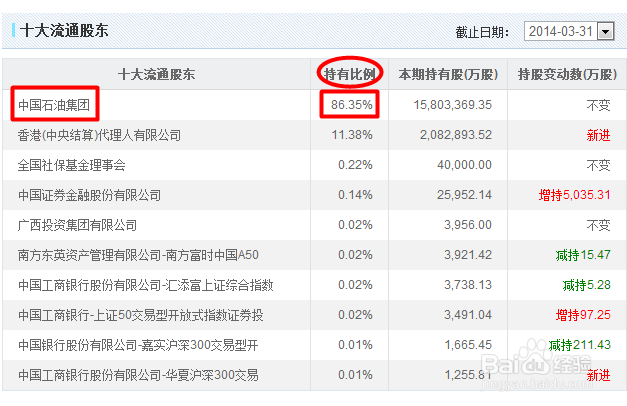Select the 3,738.13 shares cell
Screen dimensions: 627x406
[x=468, y=285]
